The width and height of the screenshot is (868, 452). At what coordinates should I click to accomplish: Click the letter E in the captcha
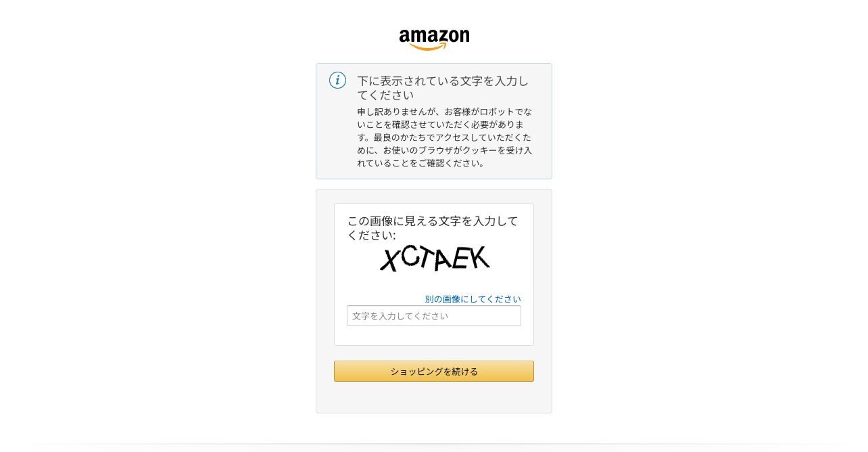pyautogui.click(x=462, y=258)
